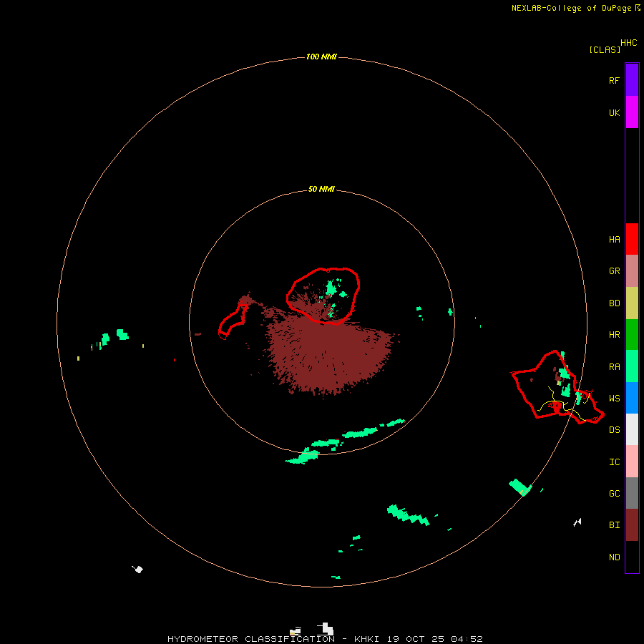Click the purple RF color swatch
Image resolution: width=644 pixels, height=644 pixels.
coord(632,80)
